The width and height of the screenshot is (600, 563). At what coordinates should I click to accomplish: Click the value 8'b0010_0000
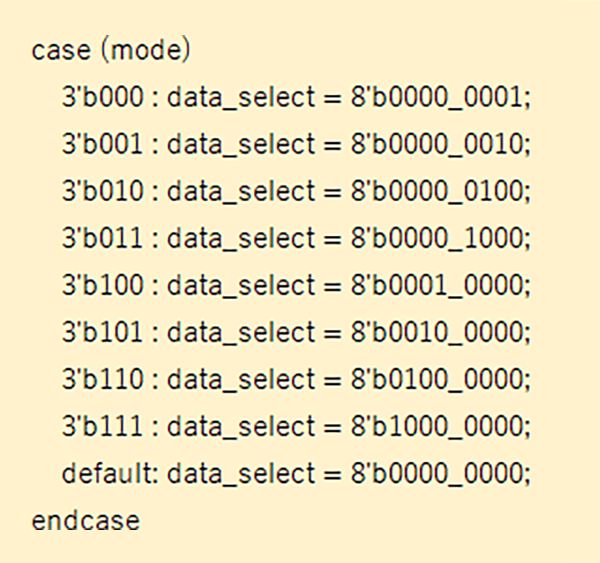pos(437,331)
